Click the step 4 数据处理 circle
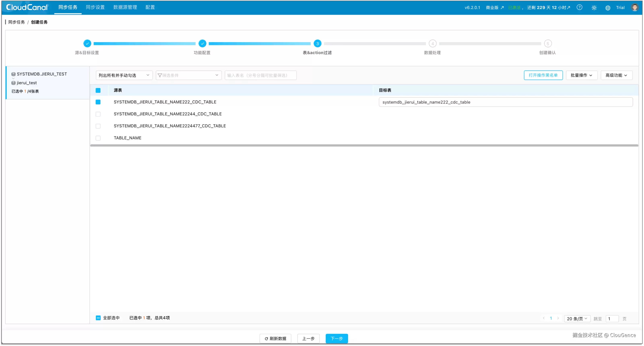 pyautogui.click(x=432, y=43)
